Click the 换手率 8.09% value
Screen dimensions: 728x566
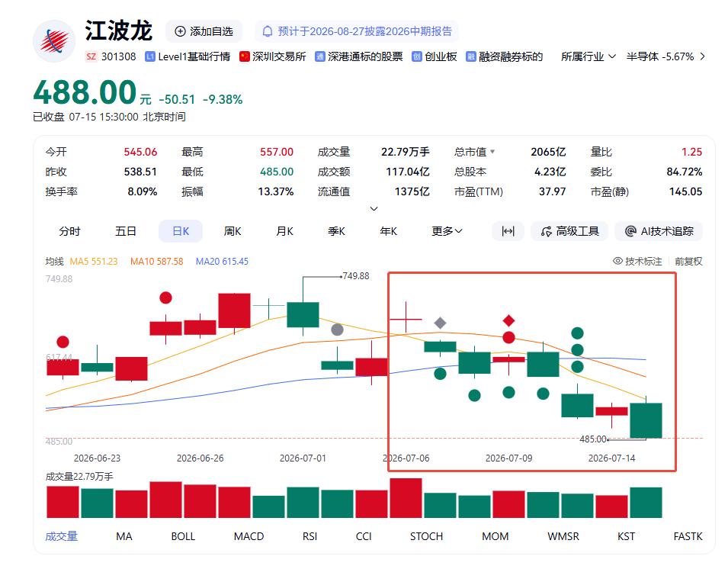click(142, 191)
